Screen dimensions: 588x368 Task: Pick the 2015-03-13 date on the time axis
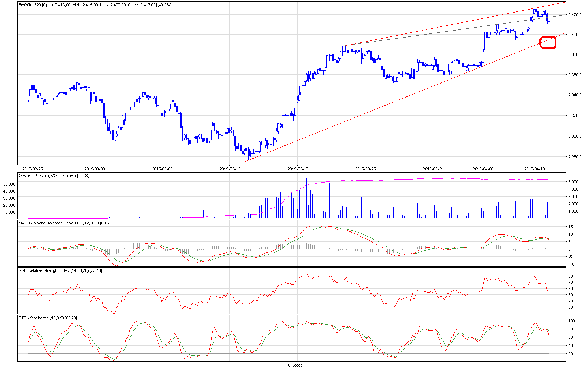point(230,169)
